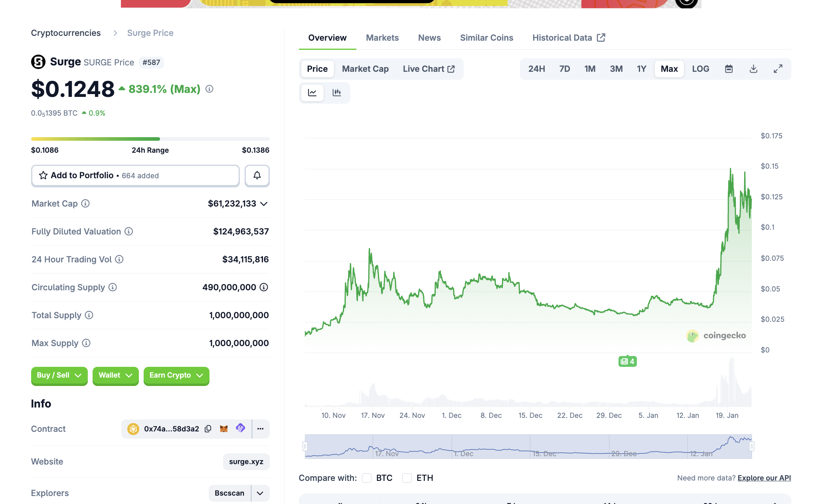This screenshot has width=818, height=504.
Task: Open the calendar date picker on the chart
Action: (729, 69)
